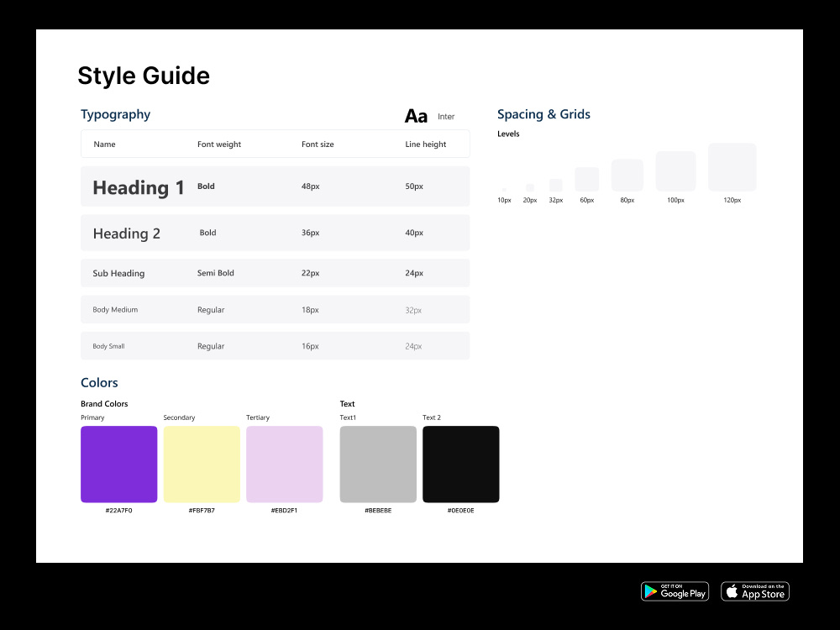
Task: Click the 'Font weight' column header
Action: pos(219,144)
